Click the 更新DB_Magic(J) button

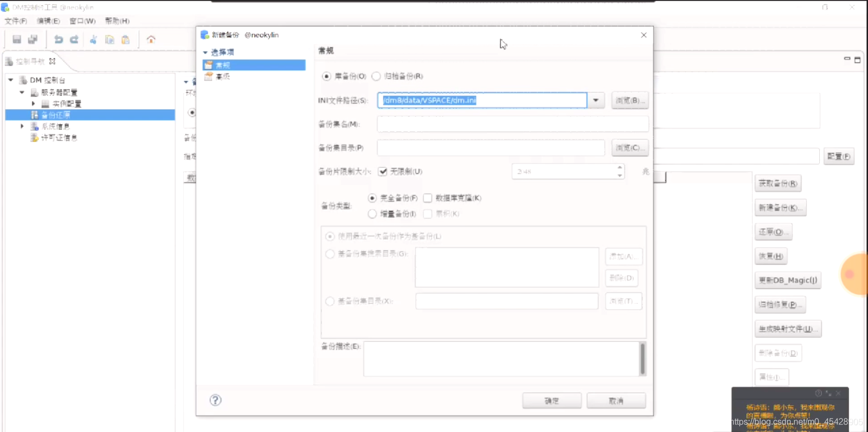pyautogui.click(x=788, y=280)
